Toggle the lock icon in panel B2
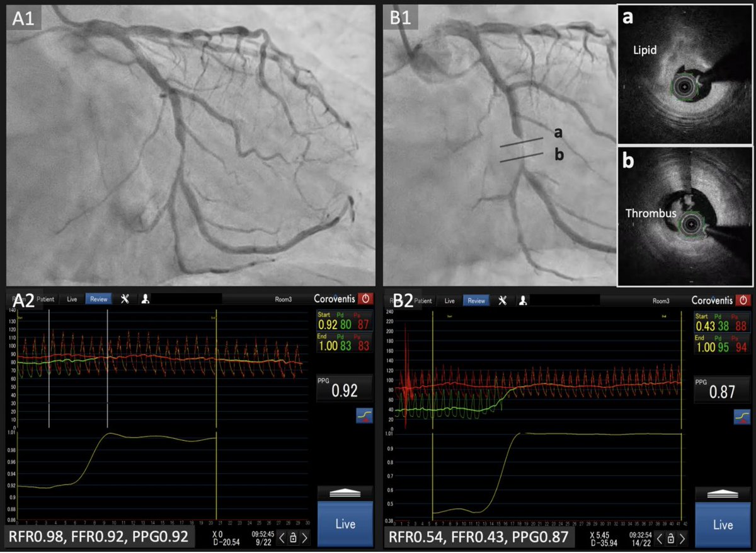 672,538
